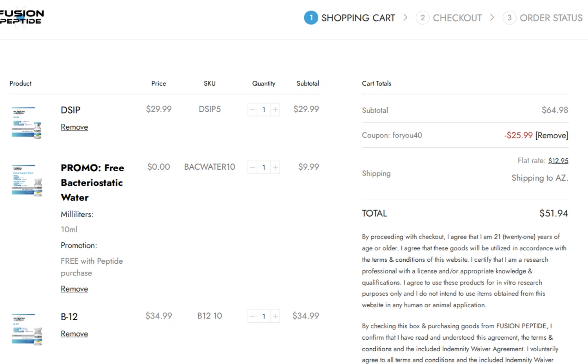The height and width of the screenshot is (364, 588).
Task: Open the Bacteriostatic Water product thumbnail
Action: (27, 180)
